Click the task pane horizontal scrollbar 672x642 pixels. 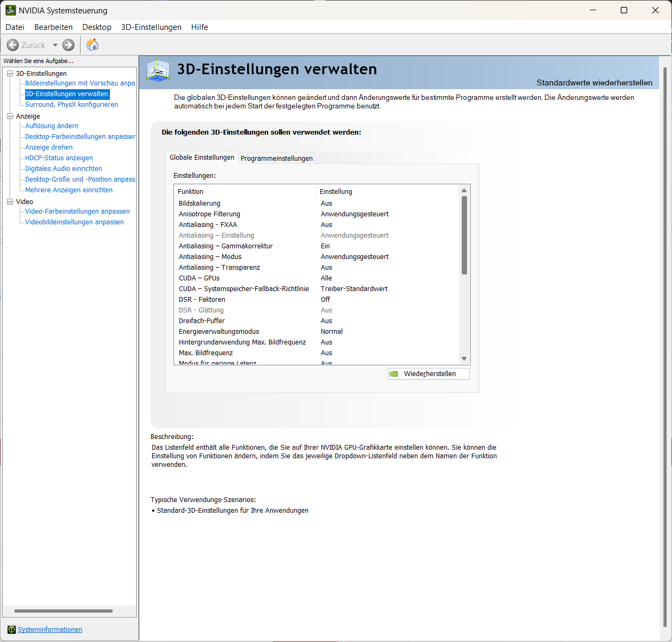tap(64, 610)
